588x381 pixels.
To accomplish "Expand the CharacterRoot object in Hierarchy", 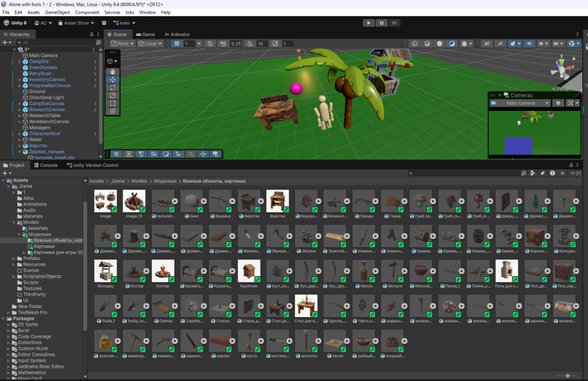I will pyautogui.click(x=20, y=133).
